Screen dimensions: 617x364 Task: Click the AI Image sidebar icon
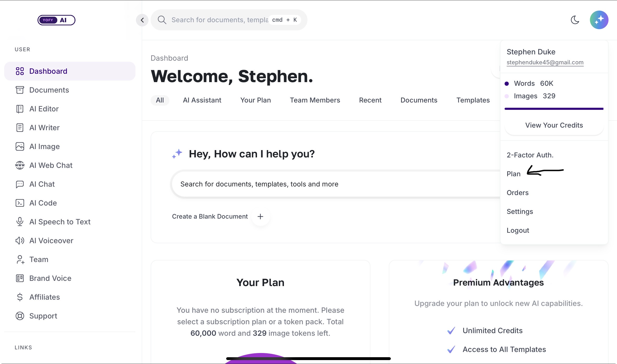(20, 146)
